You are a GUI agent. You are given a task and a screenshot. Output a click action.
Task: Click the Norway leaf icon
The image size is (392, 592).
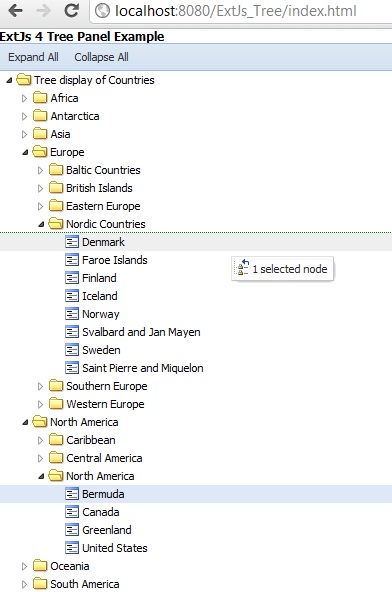pos(72,314)
